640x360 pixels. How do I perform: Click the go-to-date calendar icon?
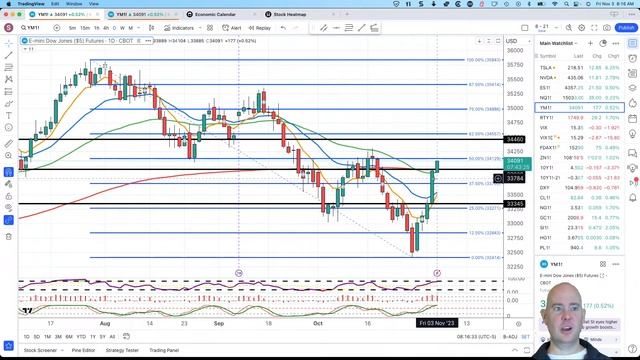(x=126, y=336)
